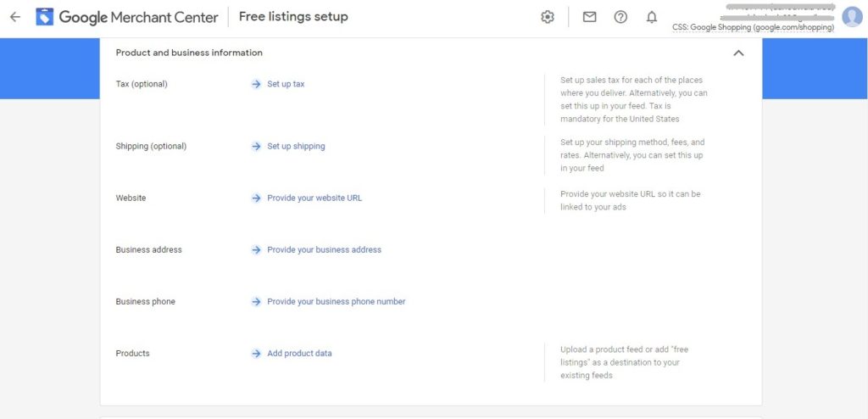Image resolution: width=868 pixels, height=419 pixels.
Task: Select the Shipping (optional) label
Action: point(151,147)
